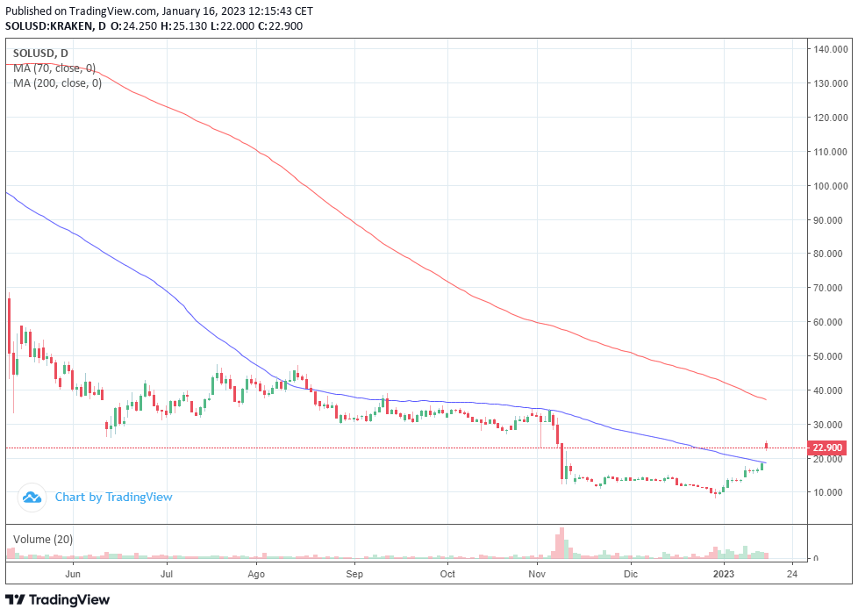Click the Ago label on time axis

256,575
